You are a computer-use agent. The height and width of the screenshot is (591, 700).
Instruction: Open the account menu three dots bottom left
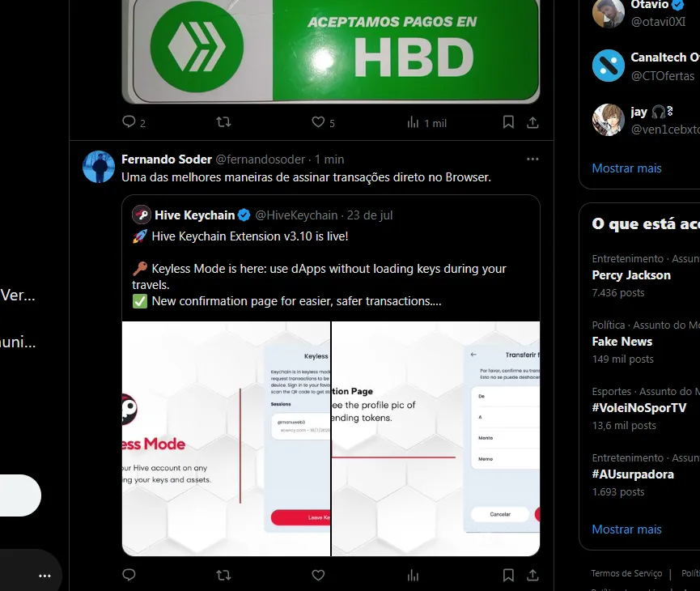click(x=45, y=576)
